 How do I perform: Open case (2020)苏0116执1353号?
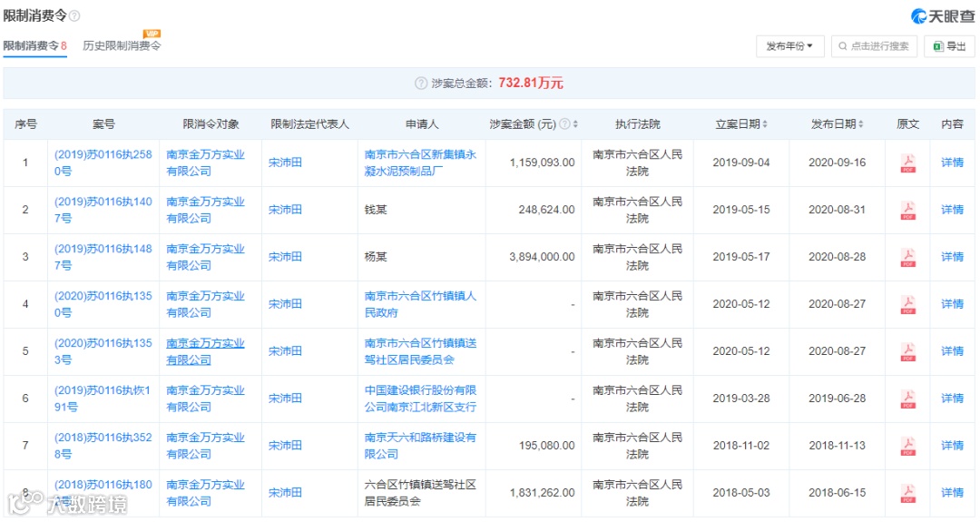click(x=103, y=351)
